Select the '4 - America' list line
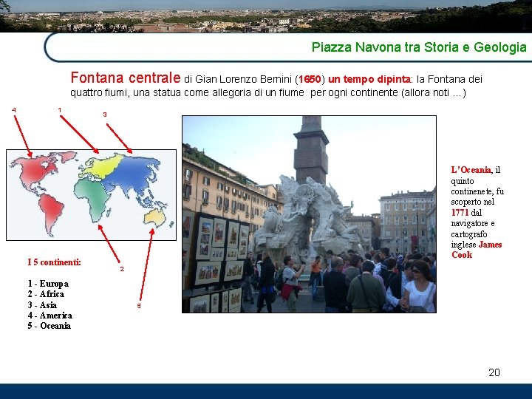This screenshot has height=399, width=532. tap(50, 316)
